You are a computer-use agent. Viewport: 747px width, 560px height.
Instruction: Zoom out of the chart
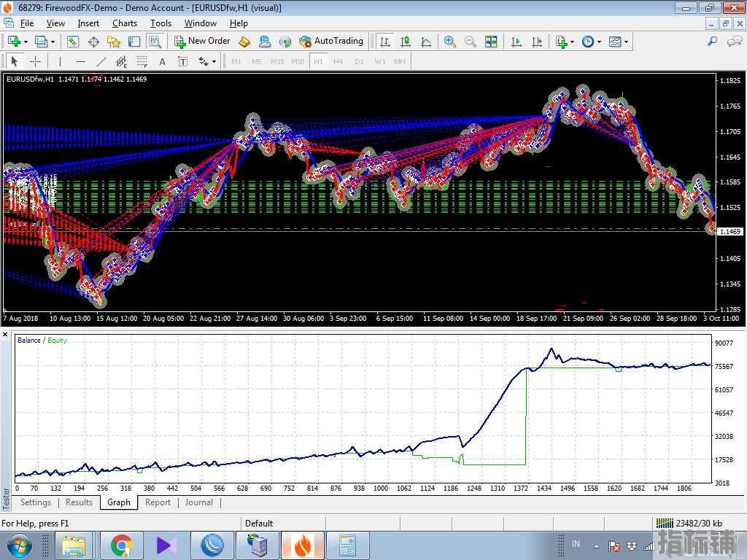[x=471, y=42]
